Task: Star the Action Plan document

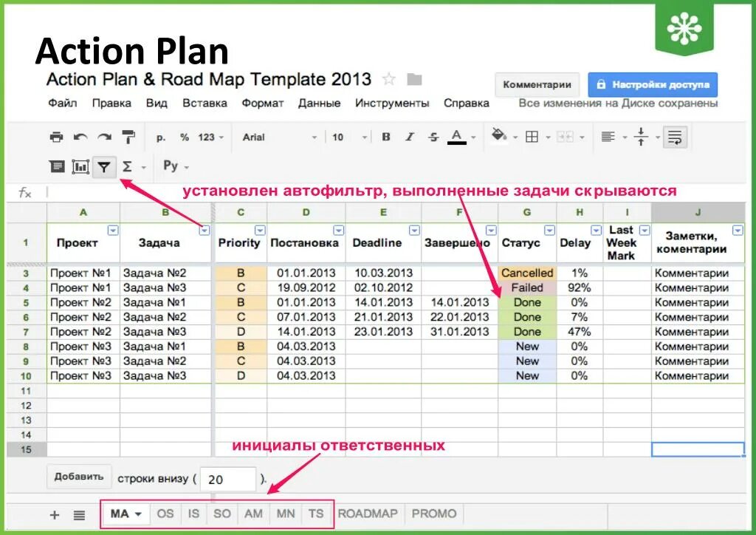Action: pyautogui.click(x=388, y=79)
